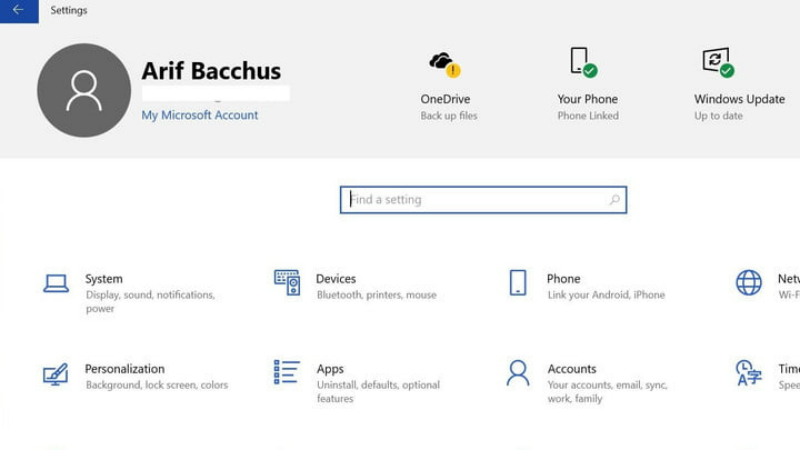Open the user profile avatar
This screenshot has height=450, width=800.
84,90
